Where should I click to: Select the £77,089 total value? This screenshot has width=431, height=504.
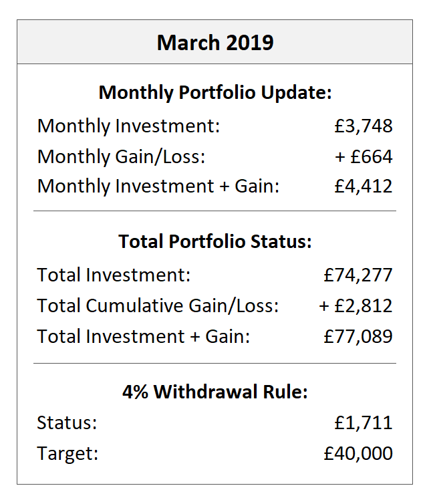[x=357, y=336]
